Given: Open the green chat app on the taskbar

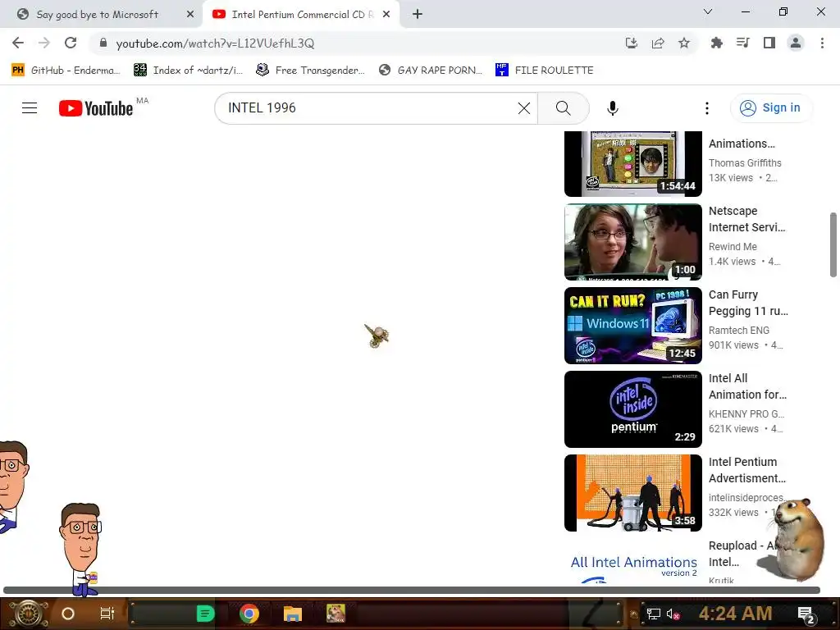Looking at the screenshot, I should [x=205, y=614].
